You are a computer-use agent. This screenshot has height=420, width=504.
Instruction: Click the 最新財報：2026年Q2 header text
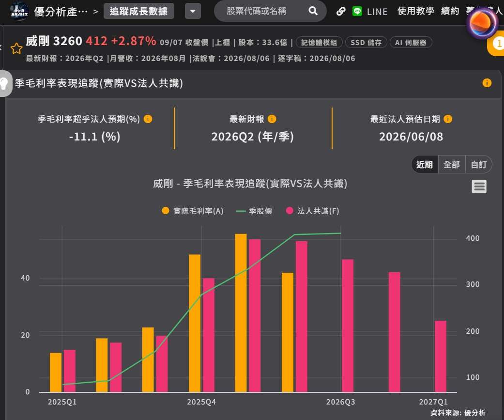pos(64,59)
